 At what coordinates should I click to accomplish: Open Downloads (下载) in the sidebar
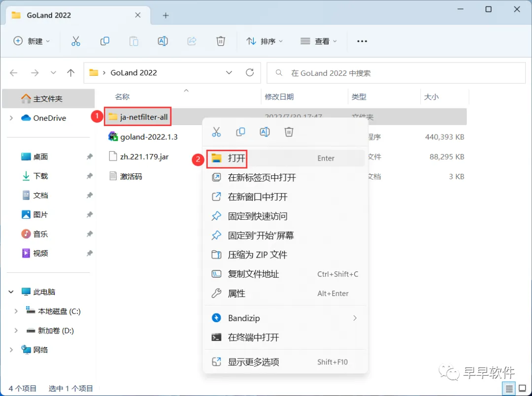pos(34,176)
